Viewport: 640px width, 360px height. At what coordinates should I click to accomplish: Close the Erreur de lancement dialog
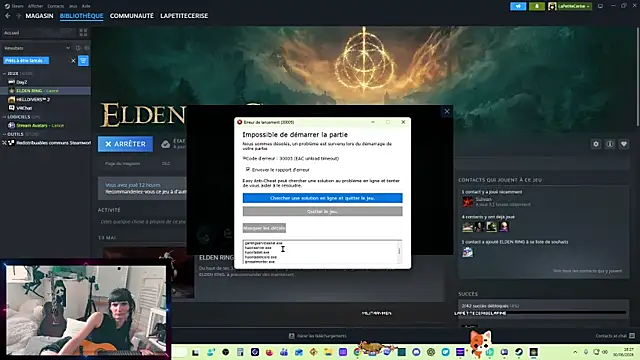tap(403, 122)
